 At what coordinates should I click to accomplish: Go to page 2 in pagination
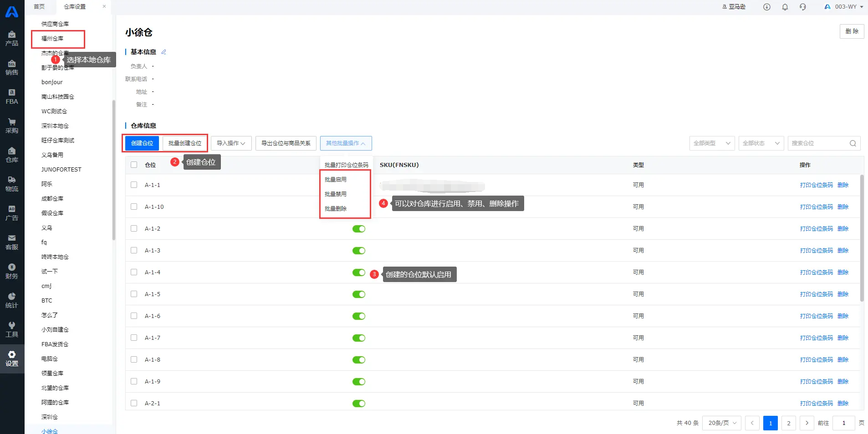coord(789,423)
